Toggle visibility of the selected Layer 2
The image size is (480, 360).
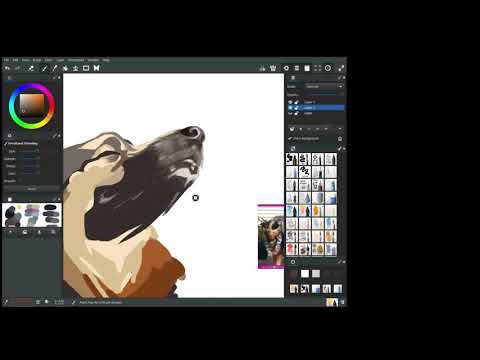tap(290, 108)
